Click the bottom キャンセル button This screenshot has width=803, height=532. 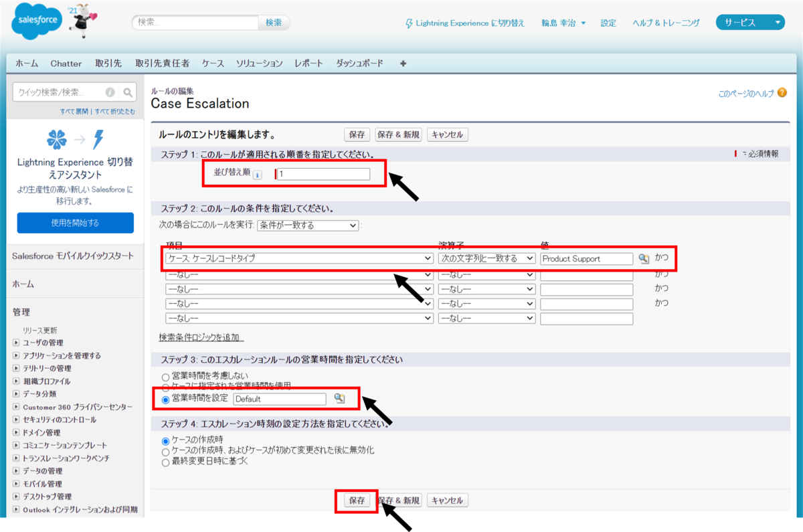448,501
